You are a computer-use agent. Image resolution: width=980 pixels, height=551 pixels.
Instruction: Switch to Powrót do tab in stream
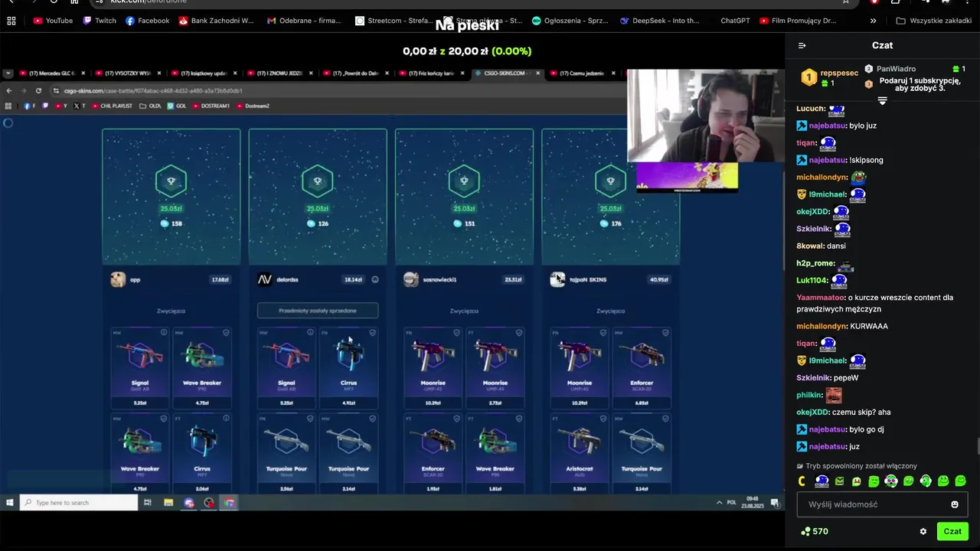[355, 73]
